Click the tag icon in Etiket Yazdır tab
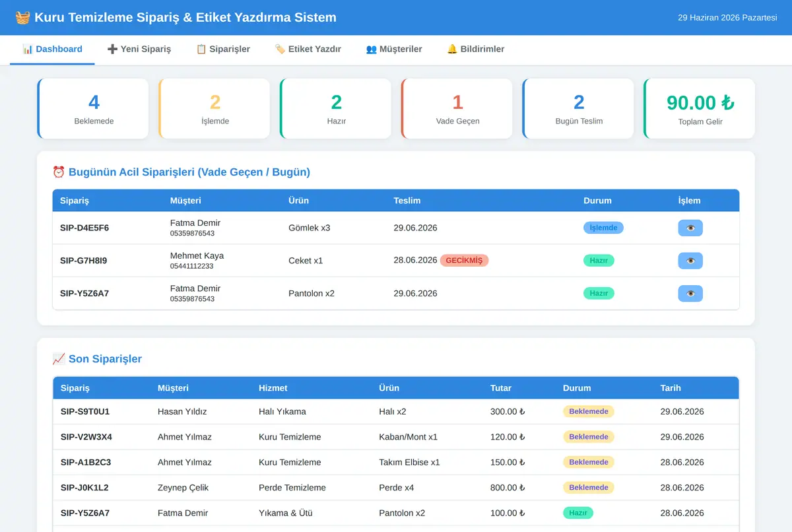This screenshot has width=792, height=532. tap(280, 49)
